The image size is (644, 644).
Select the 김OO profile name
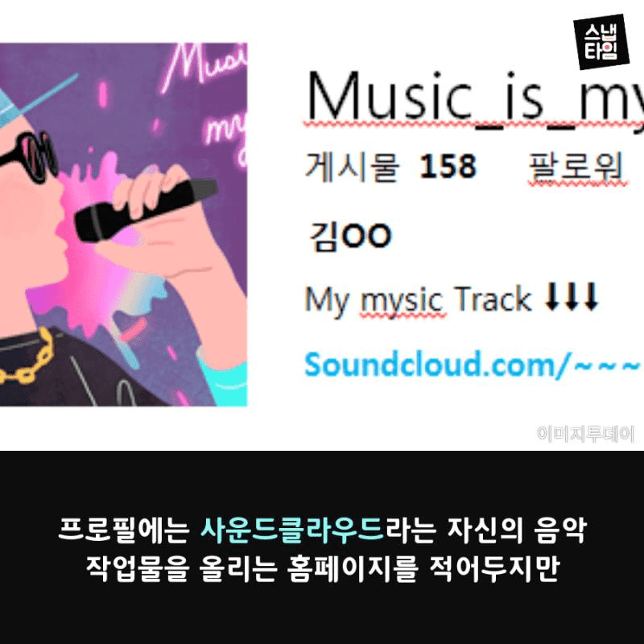[350, 236]
